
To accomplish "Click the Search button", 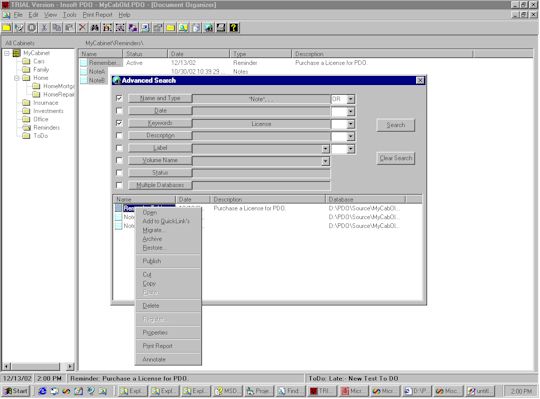I will coord(396,125).
